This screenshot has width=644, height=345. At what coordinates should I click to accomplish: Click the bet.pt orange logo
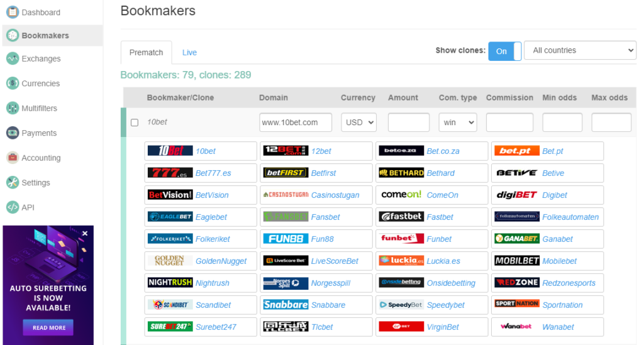(x=517, y=151)
